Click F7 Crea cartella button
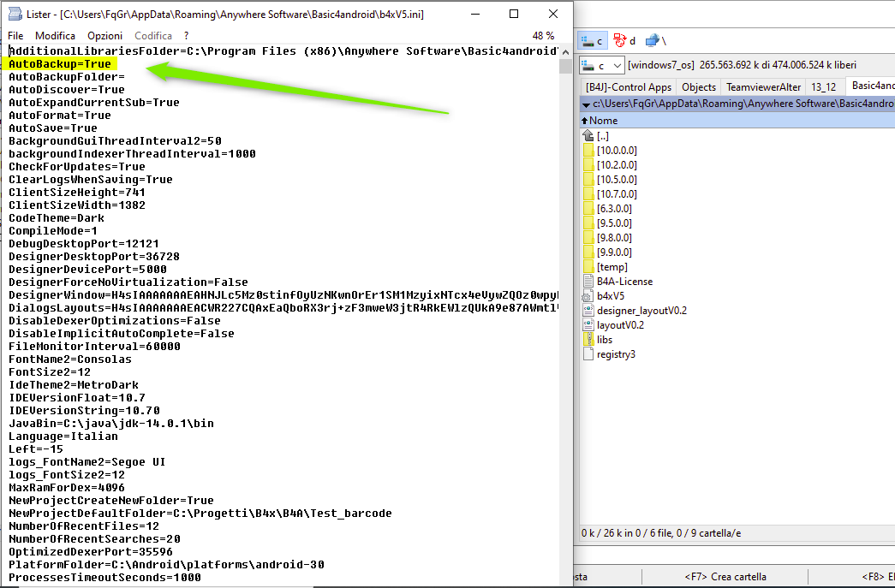The image size is (895, 588). (x=725, y=577)
